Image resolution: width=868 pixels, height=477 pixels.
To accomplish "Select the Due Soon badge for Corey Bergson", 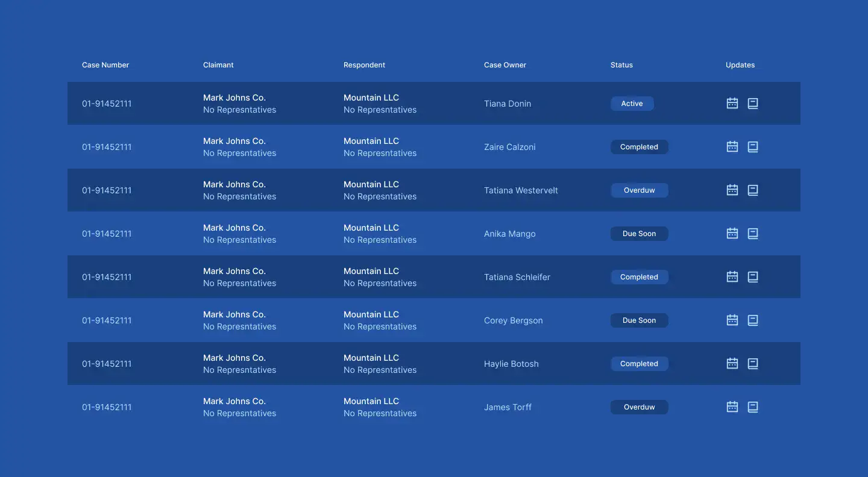I will coord(640,320).
